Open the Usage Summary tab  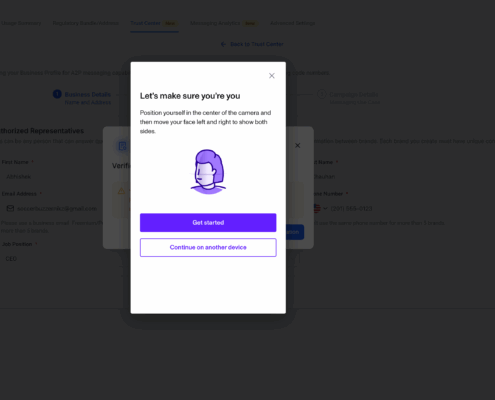click(21, 23)
